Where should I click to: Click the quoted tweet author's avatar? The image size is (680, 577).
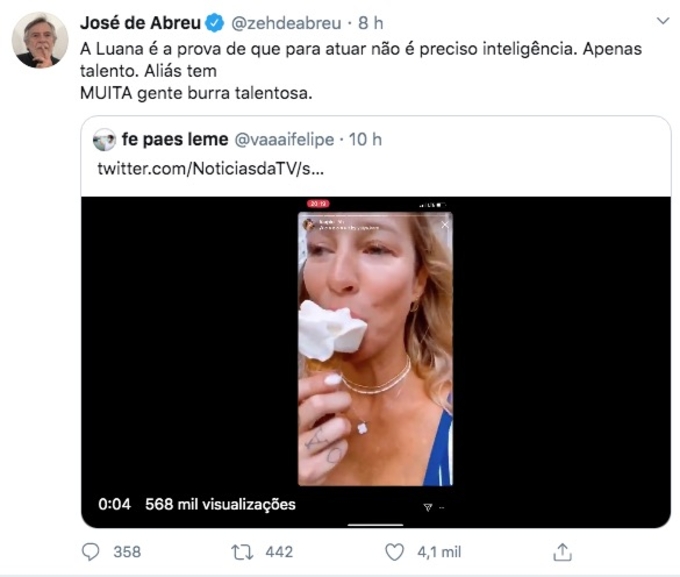point(105,140)
